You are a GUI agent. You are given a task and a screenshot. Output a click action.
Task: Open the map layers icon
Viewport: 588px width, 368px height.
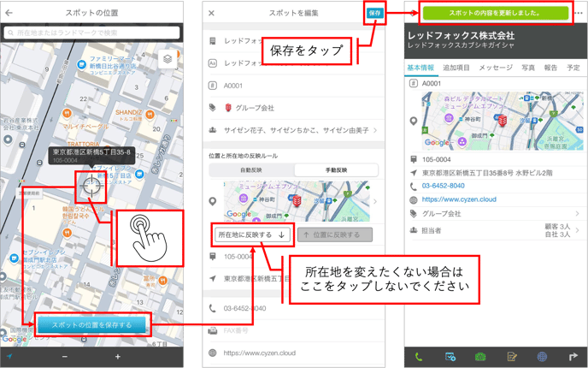pyautogui.click(x=168, y=59)
